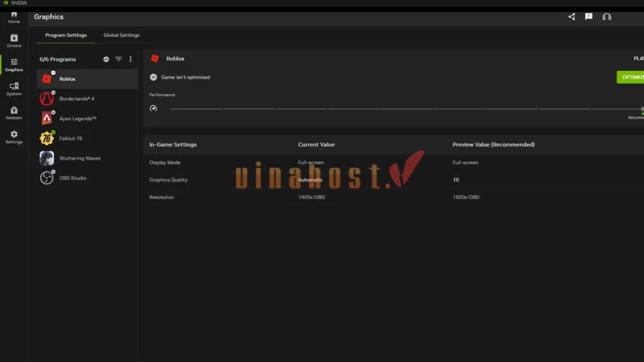Screen dimensions: 644x362
Task: Open the programs list three-dot menu
Action: tap(131, 59)
